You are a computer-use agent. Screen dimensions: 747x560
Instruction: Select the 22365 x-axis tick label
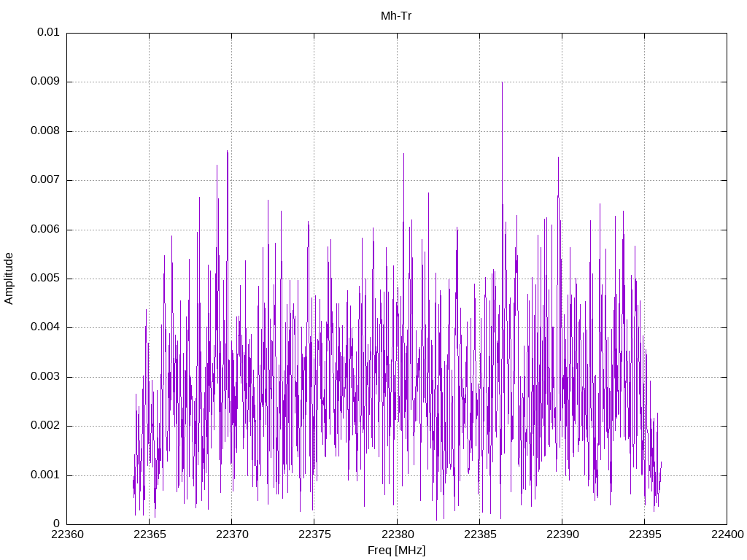150,534
